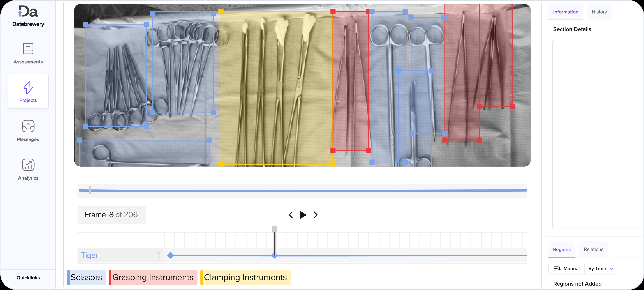Click the first Tiger keyframe diamond
Viewport: 644px width, 290px height.
pyautogui.click(x=170, y=255)
